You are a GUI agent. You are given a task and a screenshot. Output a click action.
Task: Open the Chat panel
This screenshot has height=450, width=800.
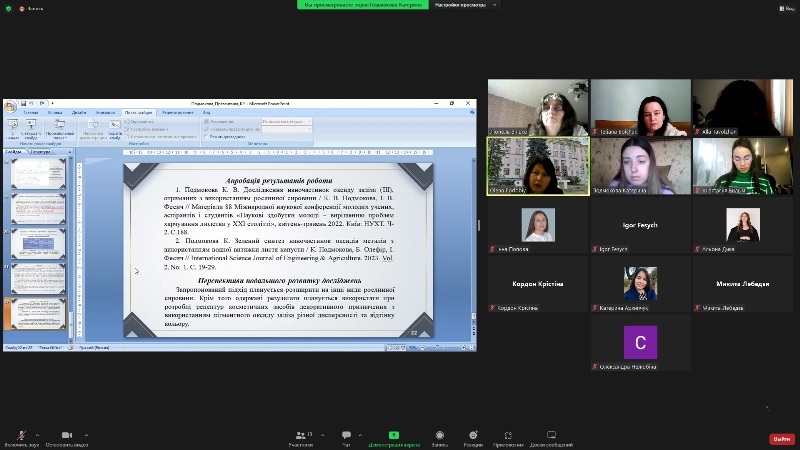click(x=346, y=436)
